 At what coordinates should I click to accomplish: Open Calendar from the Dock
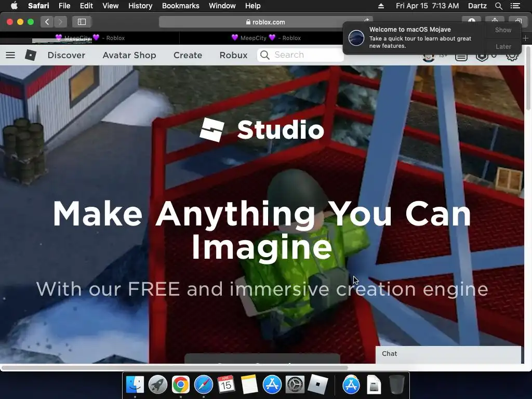227,384
